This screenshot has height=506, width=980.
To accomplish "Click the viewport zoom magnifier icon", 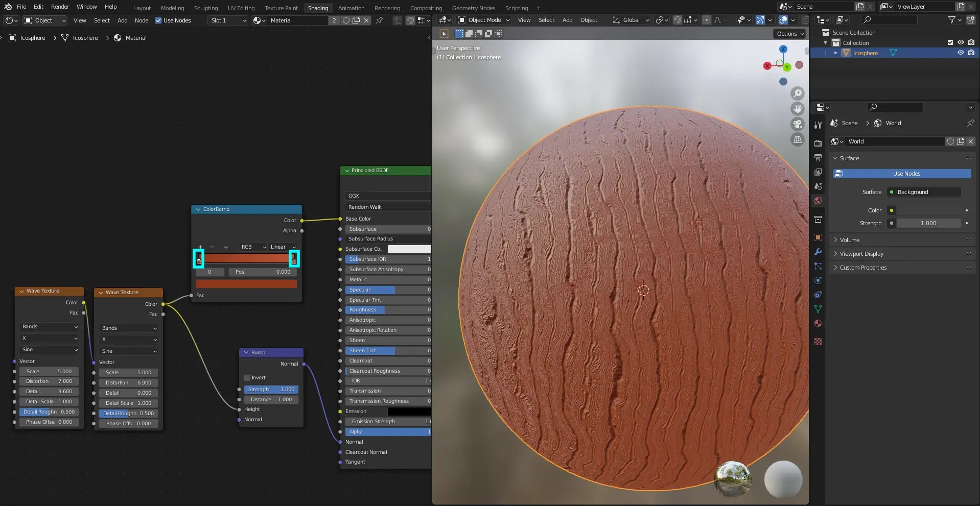I will (797, 93).
